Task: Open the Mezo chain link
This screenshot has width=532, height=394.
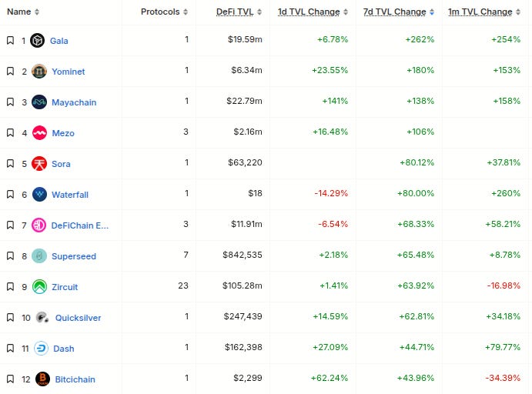Action: [63, 133]
